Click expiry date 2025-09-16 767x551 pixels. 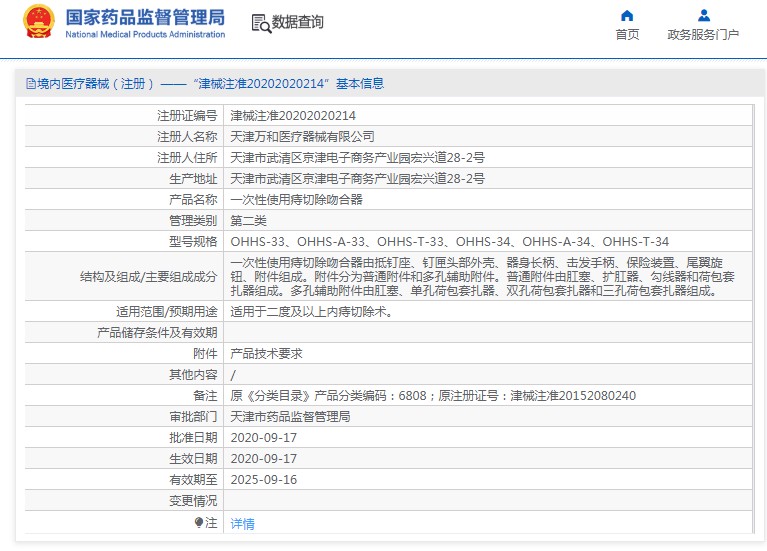pos(264,480)
